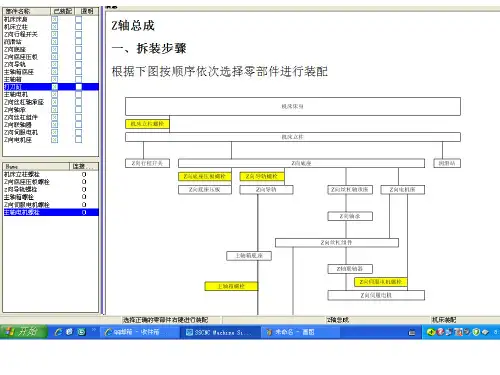500x375 pixels.
Task: Click the Z向丝杠组件 box in the diagram
Action: coord(337,243)
